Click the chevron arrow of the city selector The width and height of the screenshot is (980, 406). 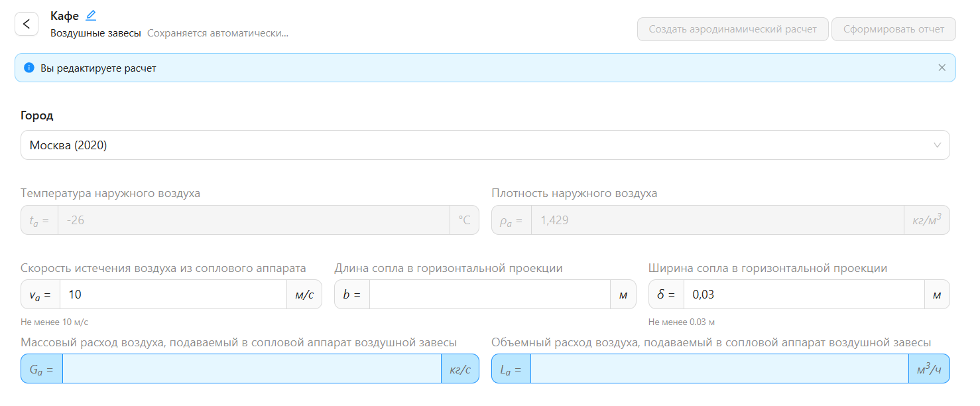point(937,145)
